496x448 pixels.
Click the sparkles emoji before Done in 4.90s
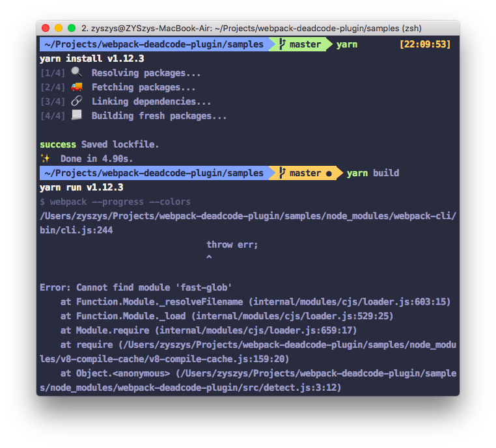tap(45, 158)
